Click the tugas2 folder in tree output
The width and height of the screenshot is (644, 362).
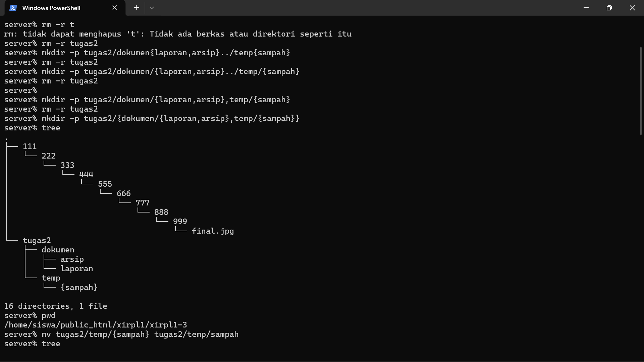pyautogui.click(x=37, y=240)
